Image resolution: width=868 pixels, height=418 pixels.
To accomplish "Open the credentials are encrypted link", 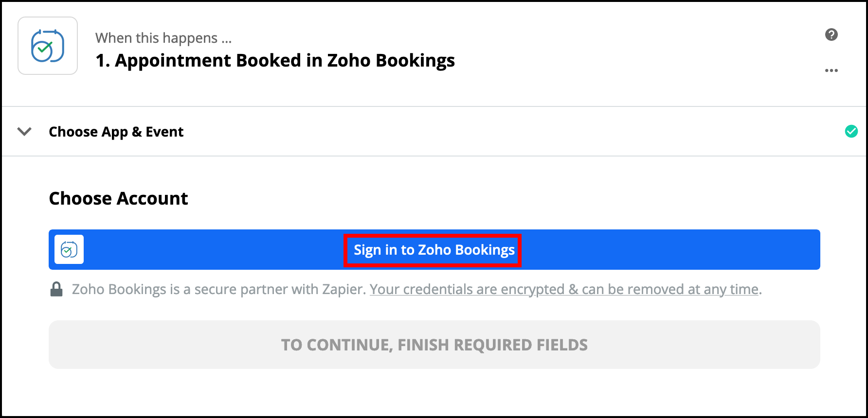I will (x=564, y=289).
